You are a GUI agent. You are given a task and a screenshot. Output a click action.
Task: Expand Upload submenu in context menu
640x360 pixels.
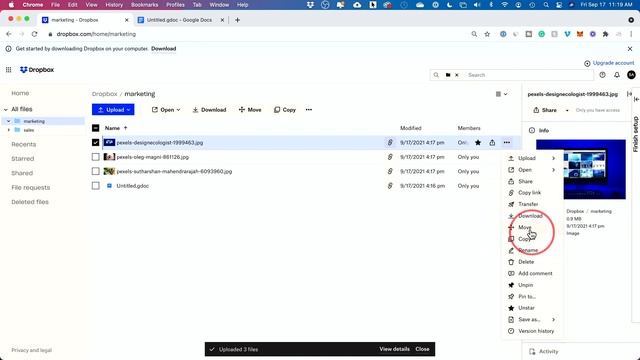(x=554, y=158)
